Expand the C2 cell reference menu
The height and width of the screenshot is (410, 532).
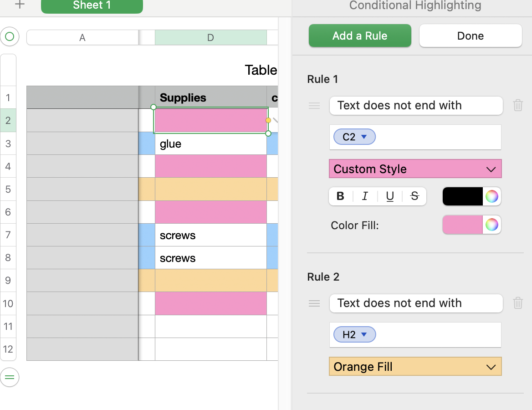363,137
